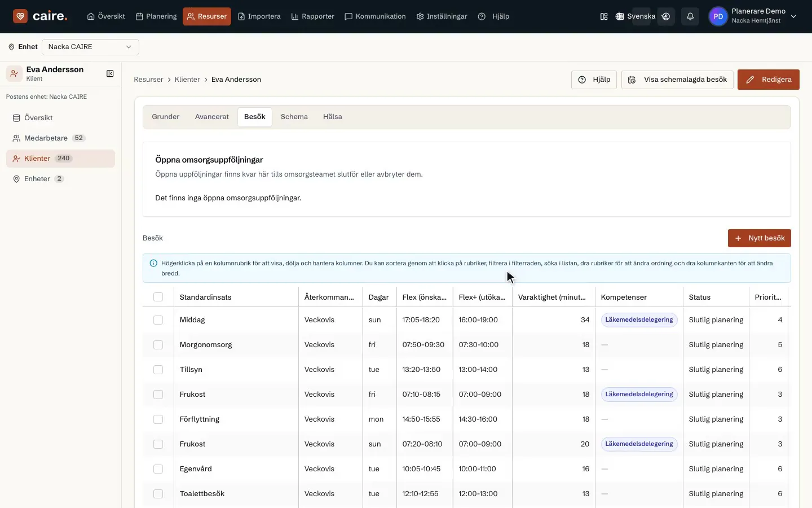Click the info icon in the blue hint banner

(x=153, y=263)
